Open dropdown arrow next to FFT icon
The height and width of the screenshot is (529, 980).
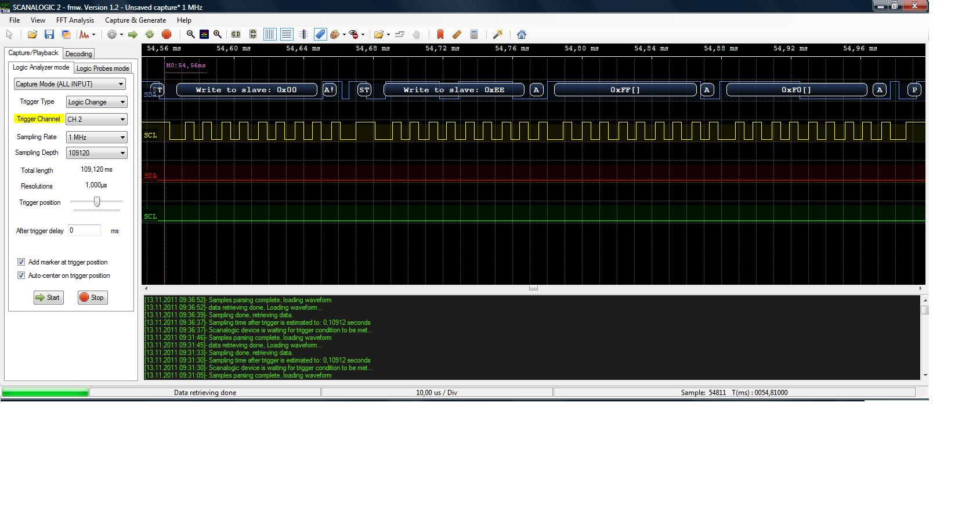click(94, 35)
